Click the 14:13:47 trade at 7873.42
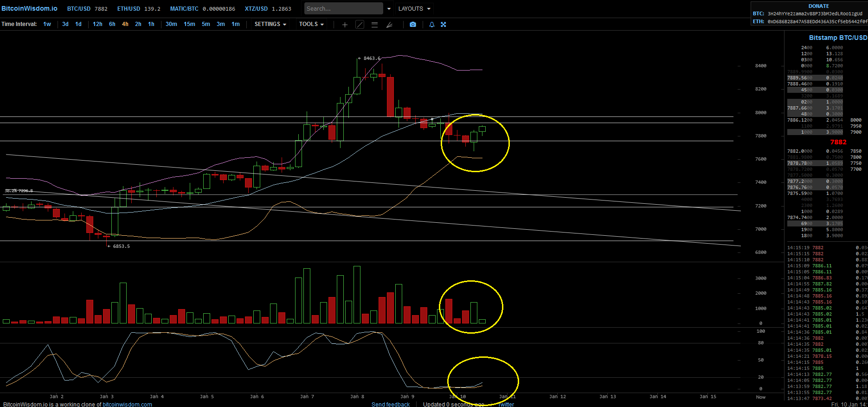This screenshot has width=868, height=407. click(x=828, y=399)
